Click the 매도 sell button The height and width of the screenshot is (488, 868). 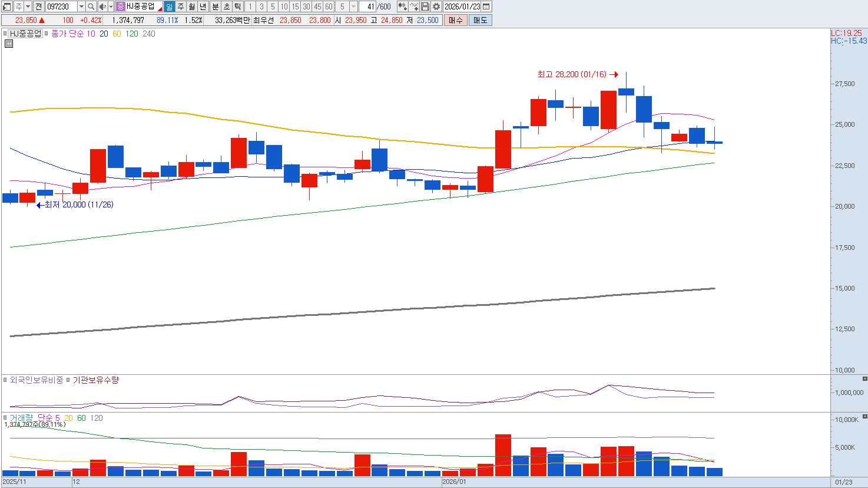480,20
